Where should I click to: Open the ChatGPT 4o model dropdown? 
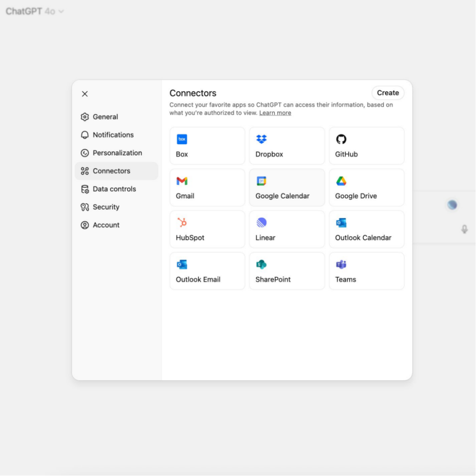click(35, 11)
